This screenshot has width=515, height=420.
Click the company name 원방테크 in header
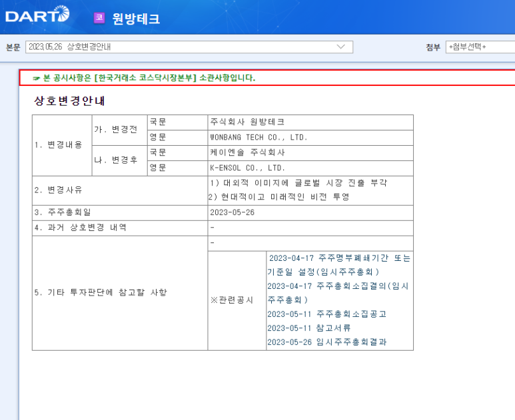(x=136, y=19)
